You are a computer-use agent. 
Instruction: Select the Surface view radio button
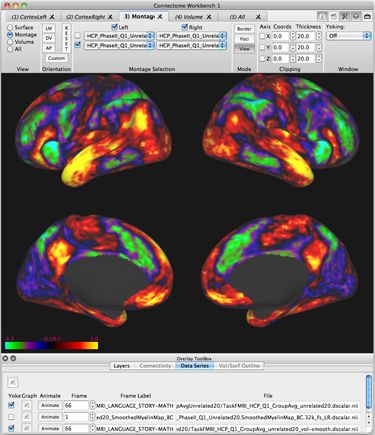(10, 27)
